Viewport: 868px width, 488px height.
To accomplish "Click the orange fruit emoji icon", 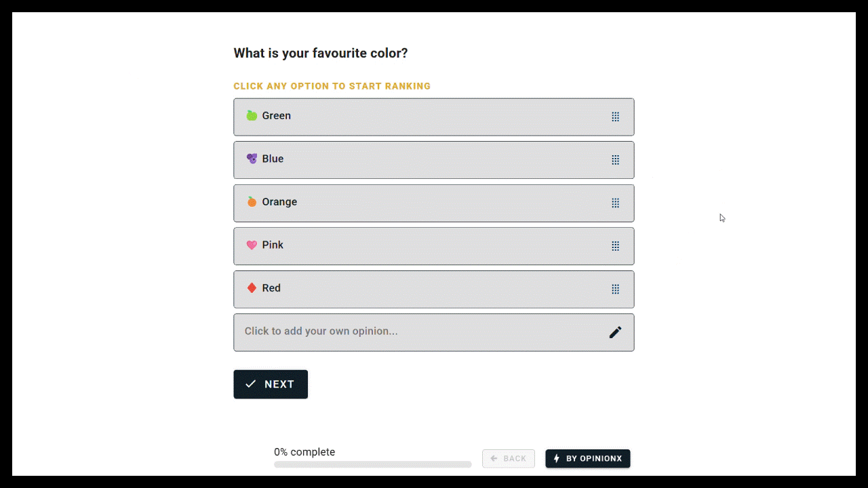I will pos(252,202).
